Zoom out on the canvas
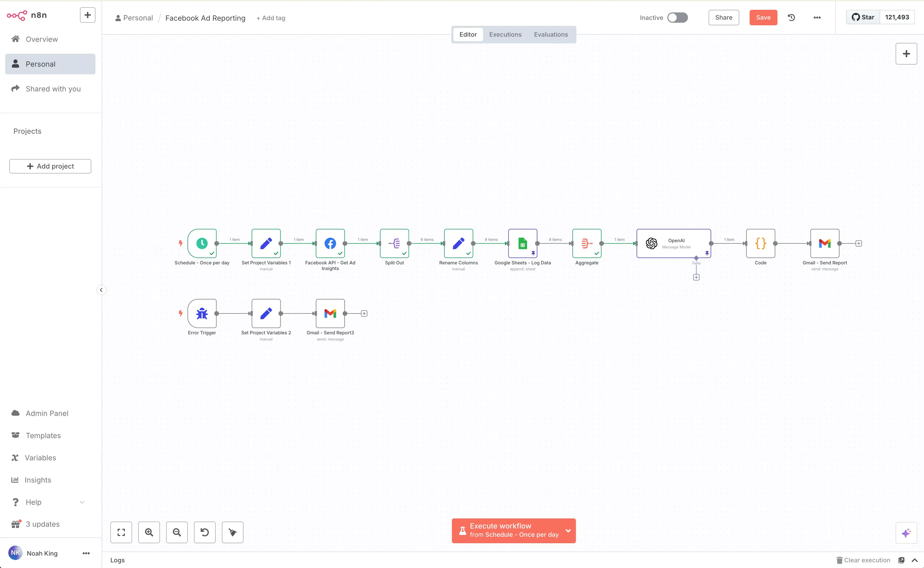 coord(177,532)
